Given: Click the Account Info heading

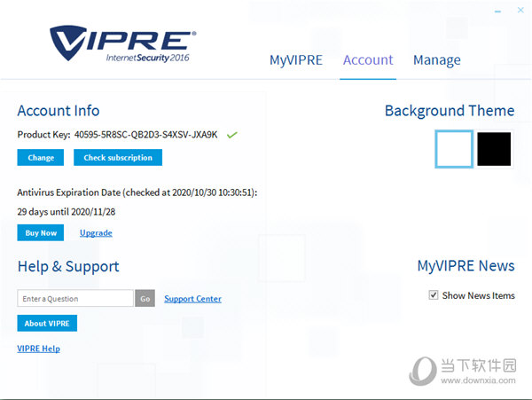Looking at the screenshot, I should click(x=59, y=111).
